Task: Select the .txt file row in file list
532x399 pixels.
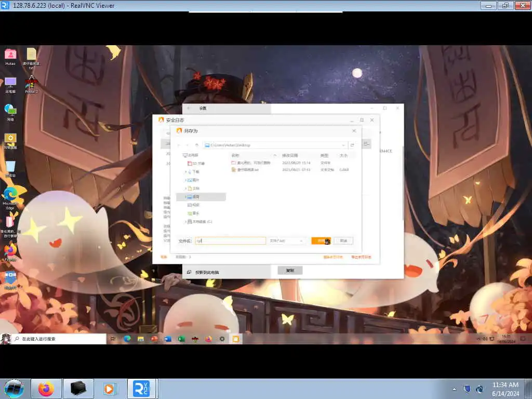Action: point(292,170)
